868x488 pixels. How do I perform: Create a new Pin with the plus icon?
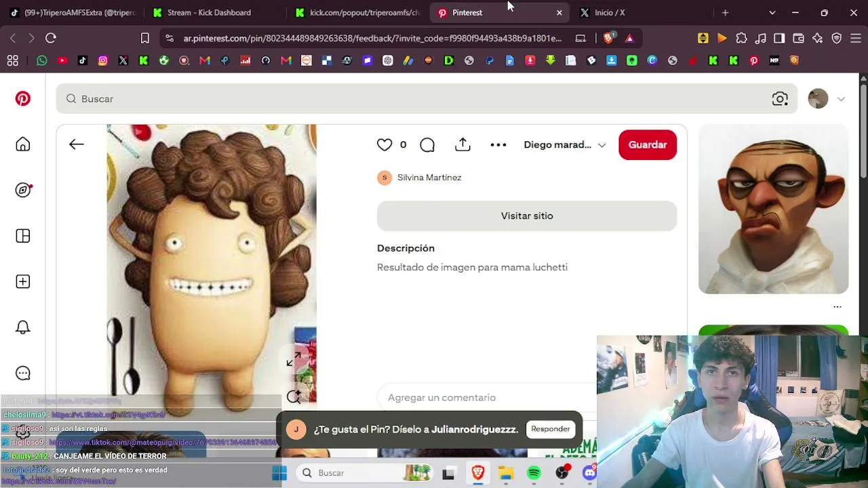(x=23, y=282)
